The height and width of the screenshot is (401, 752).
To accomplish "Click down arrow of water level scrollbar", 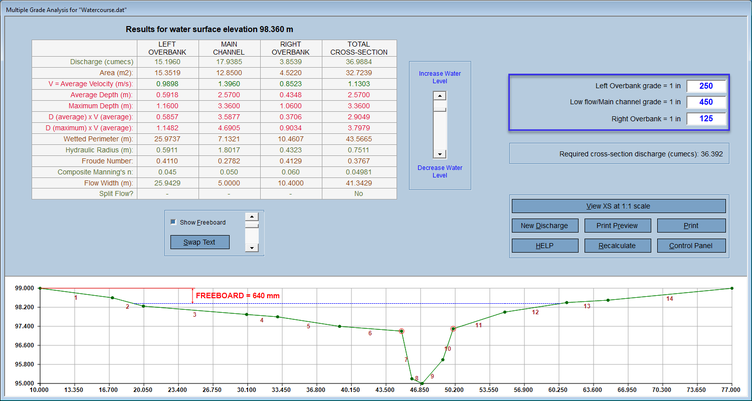I will [440, 154].
